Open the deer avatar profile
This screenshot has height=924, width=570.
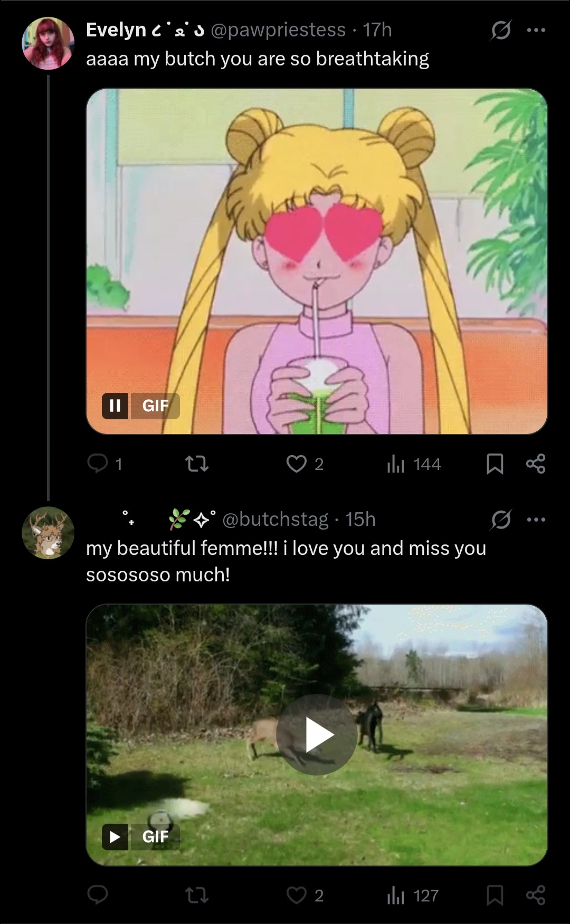48,533
